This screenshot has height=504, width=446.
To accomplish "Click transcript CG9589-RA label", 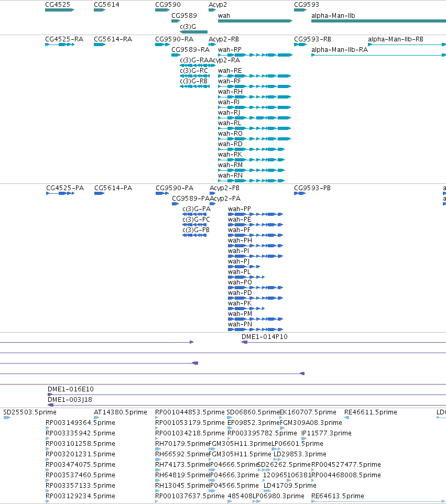I will pyautogui.click(x=190, y=49).
